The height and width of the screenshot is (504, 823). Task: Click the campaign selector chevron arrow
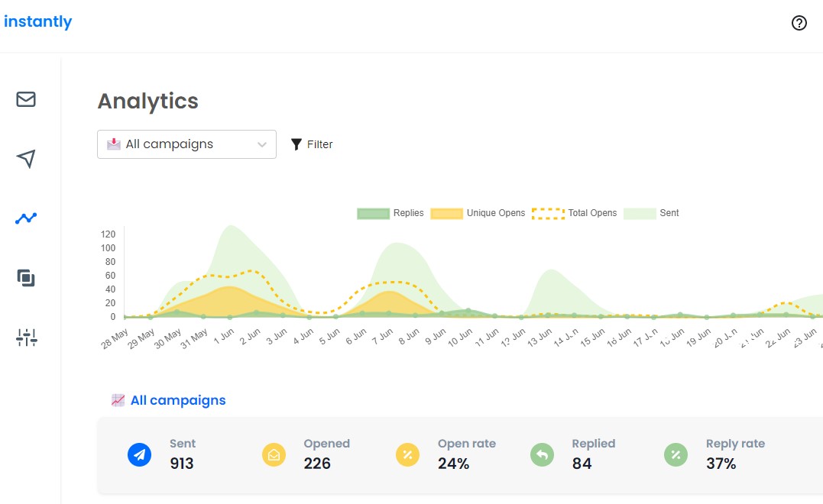click(262, 144)
